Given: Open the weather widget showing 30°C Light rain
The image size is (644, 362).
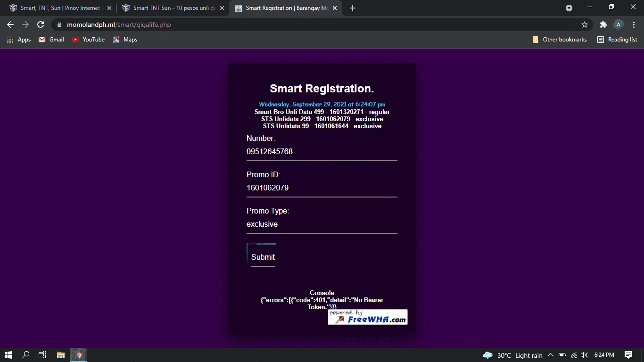Looking at the screenshot, I should [512, 355].
